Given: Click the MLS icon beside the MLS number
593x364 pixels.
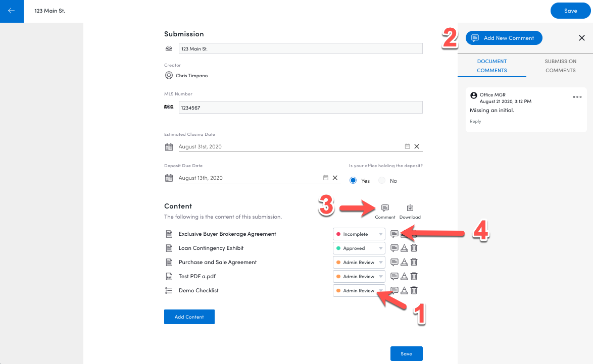Looking at the screenshot, I should [x=169, y=107].
